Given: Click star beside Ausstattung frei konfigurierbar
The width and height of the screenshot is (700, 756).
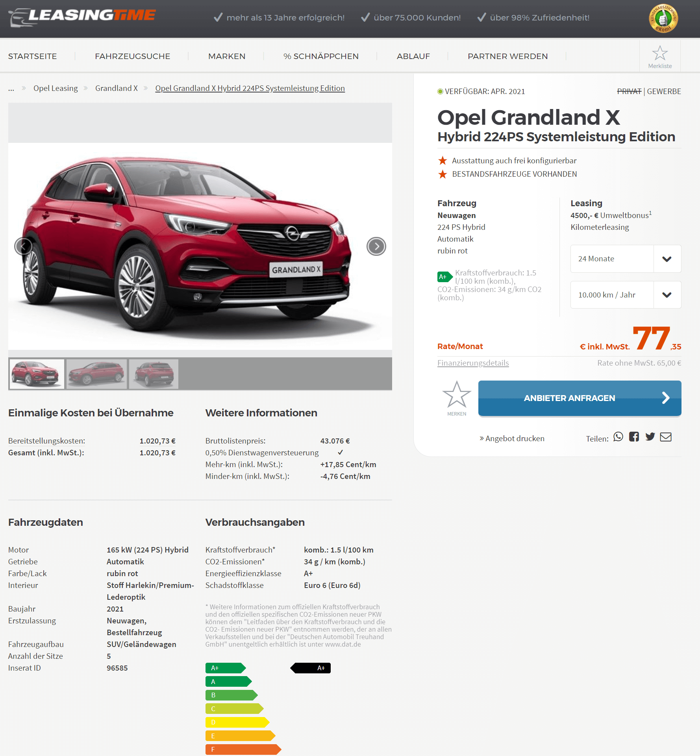Looking at the screenshot, I should tap(443, 161).
